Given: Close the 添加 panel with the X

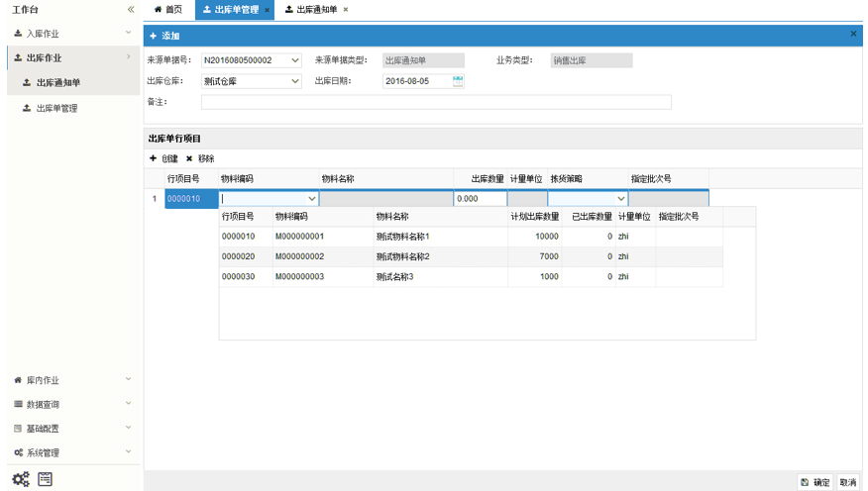Looking at the screenshot, I should coord(853,34).
